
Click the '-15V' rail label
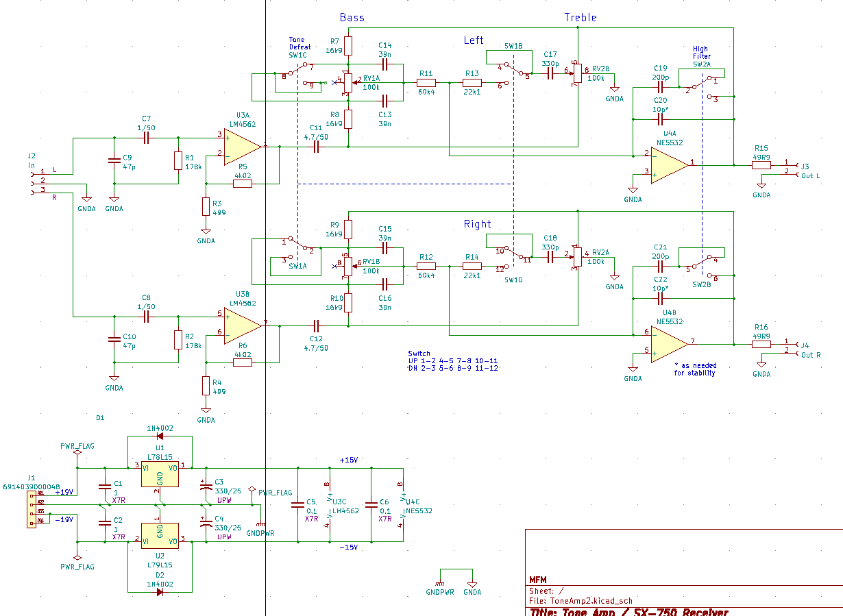point(349,547)
